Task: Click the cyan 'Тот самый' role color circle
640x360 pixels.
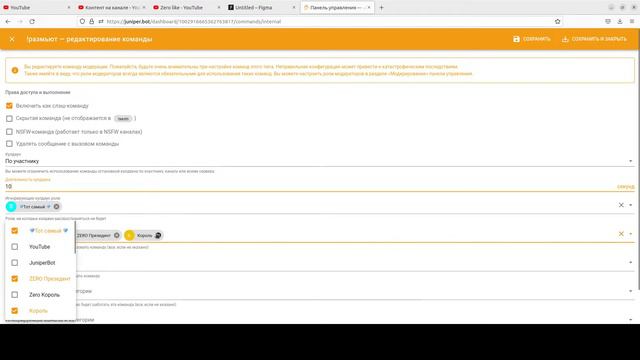Action: (11, 207)
